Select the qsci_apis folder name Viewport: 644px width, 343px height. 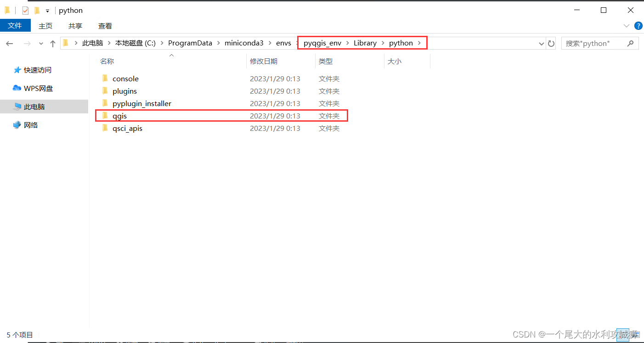point(127,129)
